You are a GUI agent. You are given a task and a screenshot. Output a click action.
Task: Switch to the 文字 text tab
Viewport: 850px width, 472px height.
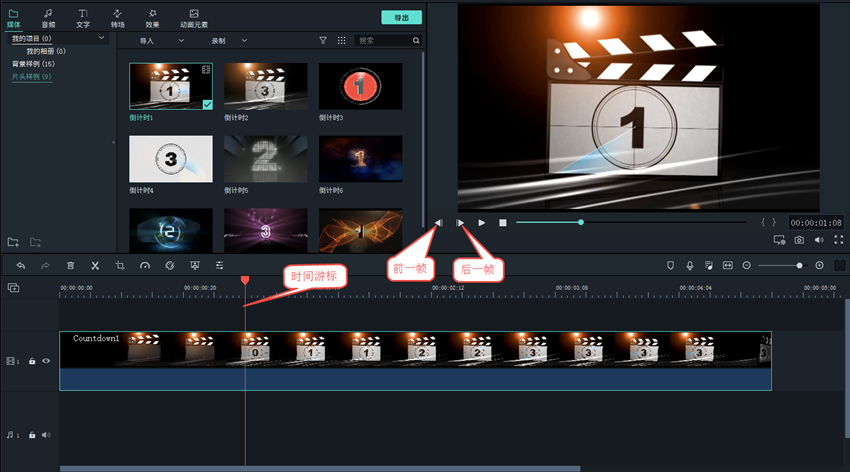[x=83, y=17]
